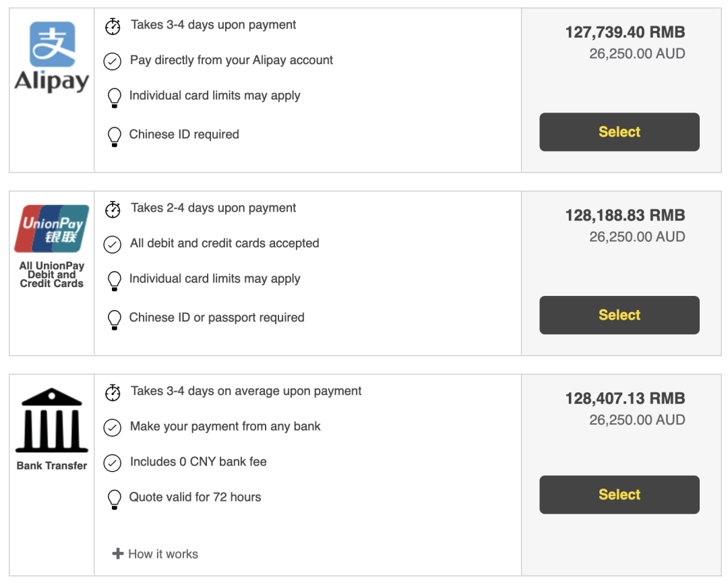
Task: Click the UnionPay card logo
Action: click(x=52, y=228)
